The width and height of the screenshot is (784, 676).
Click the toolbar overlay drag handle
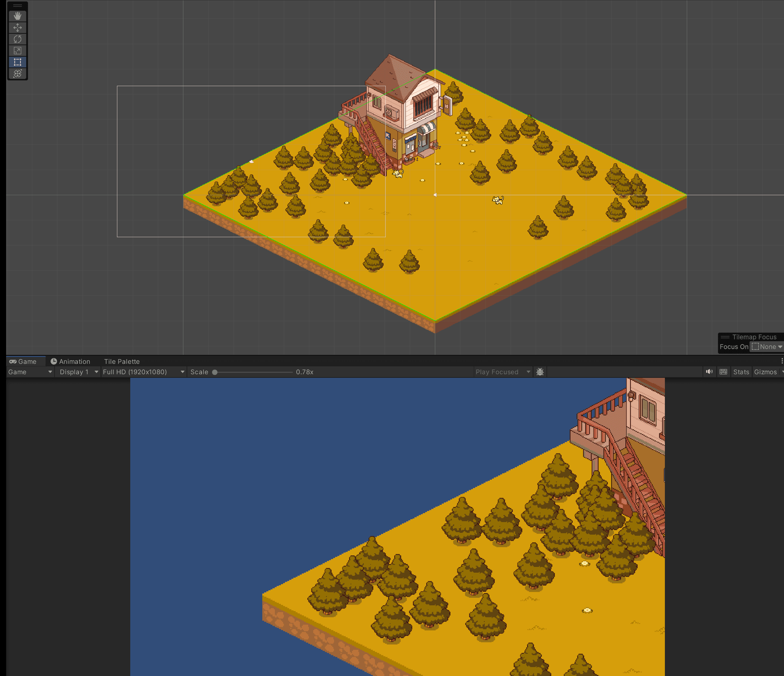(18, 6)
